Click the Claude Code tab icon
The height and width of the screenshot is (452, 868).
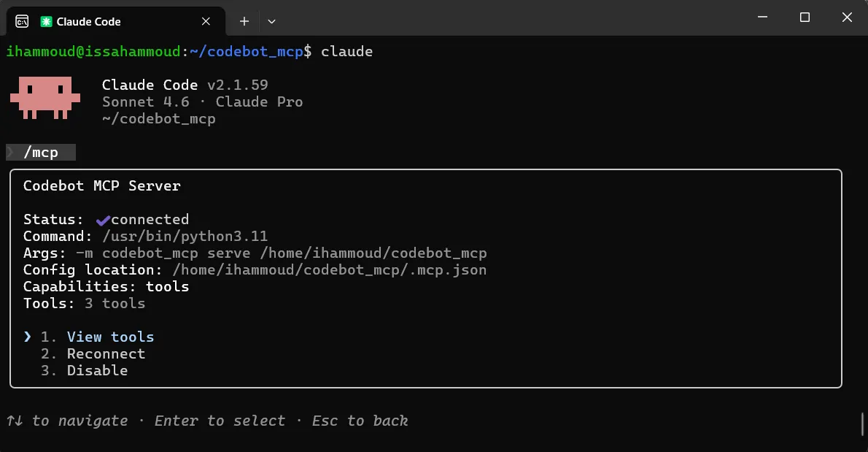pos(46,21)
